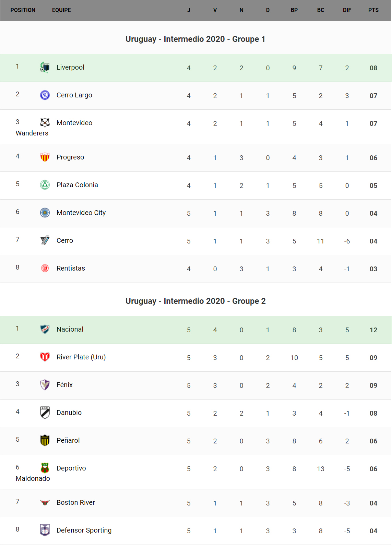Click the Plaza Colonia green crest

coord(45,185)
